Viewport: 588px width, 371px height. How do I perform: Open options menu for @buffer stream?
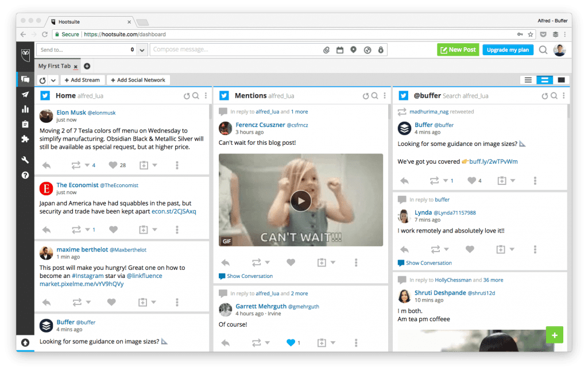click(564, 96)
